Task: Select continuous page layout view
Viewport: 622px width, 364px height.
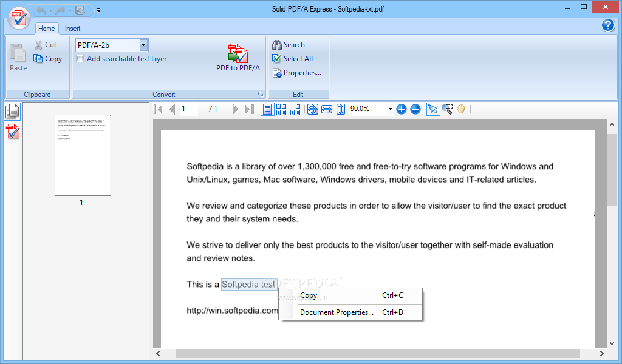Action: pos(281,109)
